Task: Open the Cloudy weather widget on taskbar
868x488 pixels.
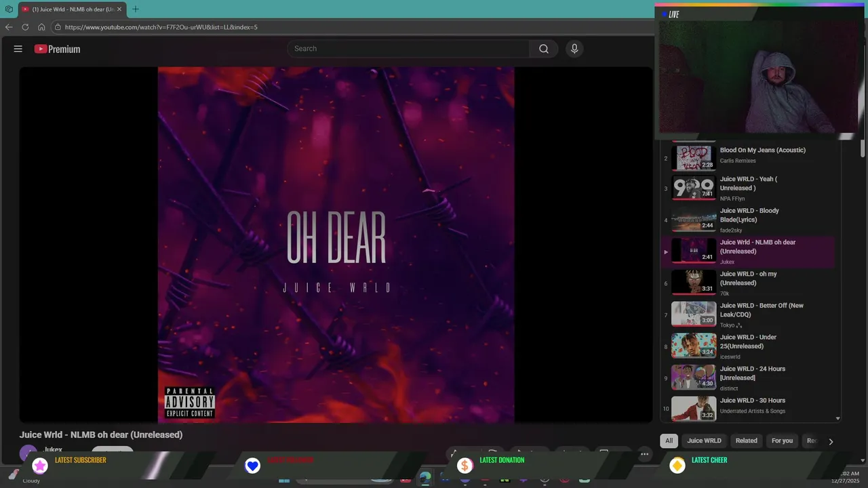Action: coord(26,476)
